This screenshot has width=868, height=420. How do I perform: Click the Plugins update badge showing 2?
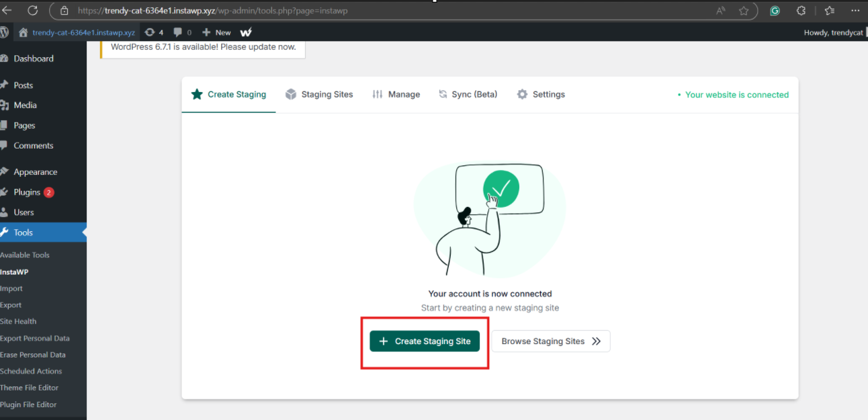click(49, 192)
